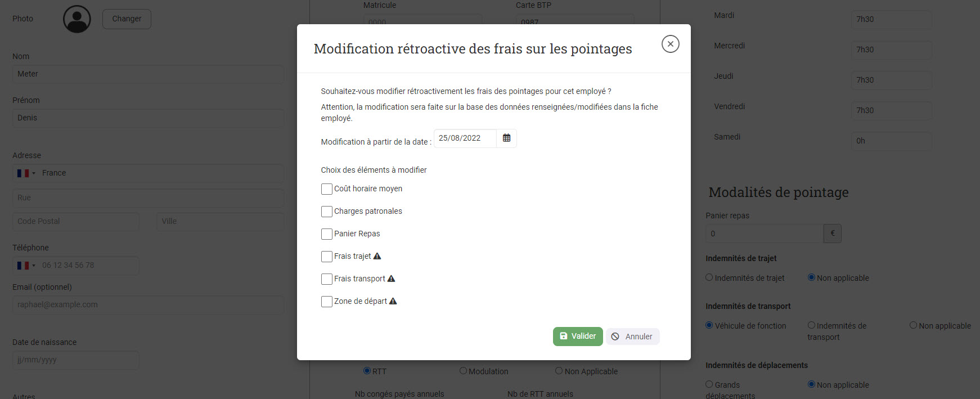The image size is (980, 399).
Task: Open the calendar date picker icon
Action: [506, 138]
